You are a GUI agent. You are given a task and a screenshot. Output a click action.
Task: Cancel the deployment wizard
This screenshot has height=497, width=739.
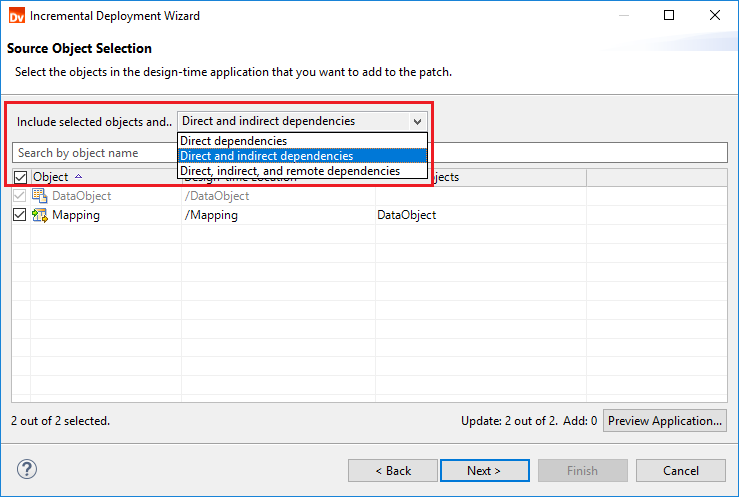coord(681,470)
